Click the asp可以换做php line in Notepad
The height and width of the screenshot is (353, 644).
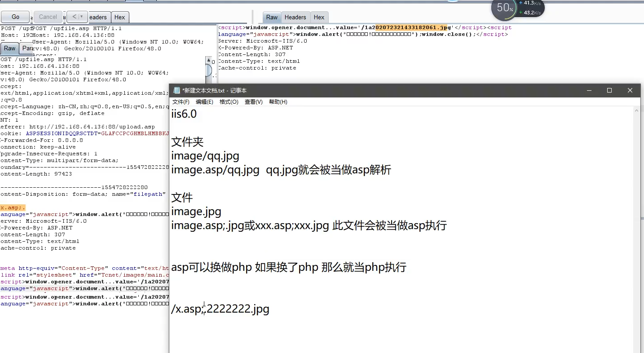[289, 267]
